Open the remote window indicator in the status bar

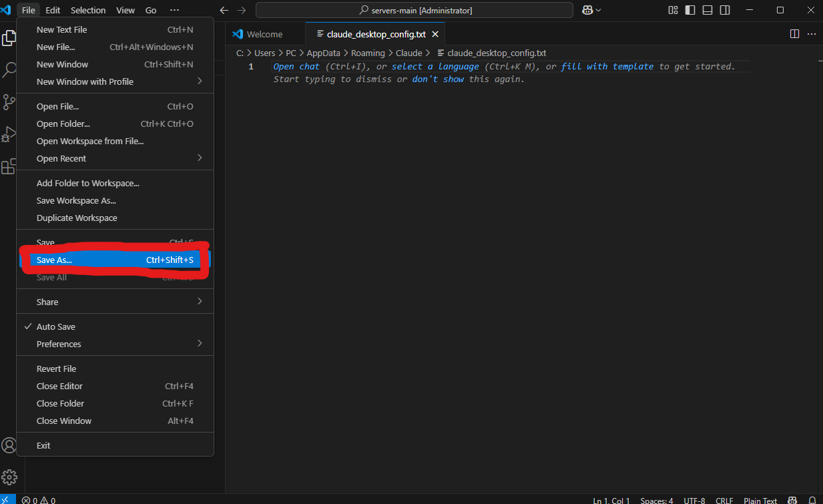(7, 499)
